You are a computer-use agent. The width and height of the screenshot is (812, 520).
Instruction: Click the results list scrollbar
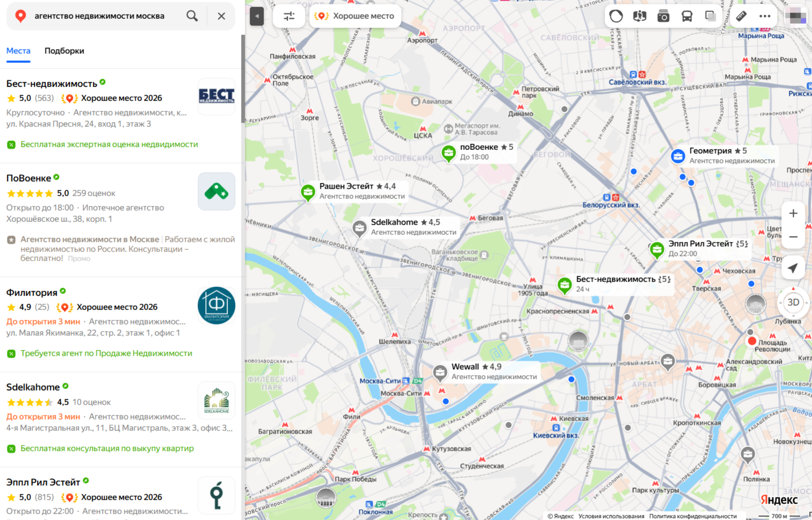click(x=243, y=78)
